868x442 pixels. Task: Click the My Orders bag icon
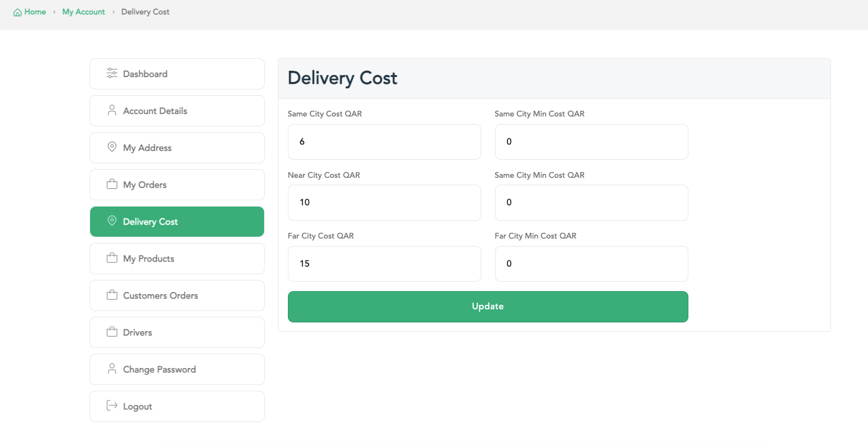[112, 184]
